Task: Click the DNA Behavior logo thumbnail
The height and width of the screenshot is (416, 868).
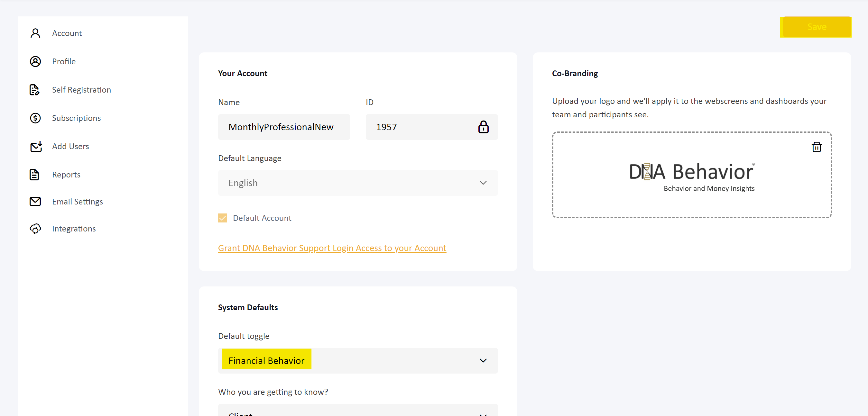Action: point(692,177)
